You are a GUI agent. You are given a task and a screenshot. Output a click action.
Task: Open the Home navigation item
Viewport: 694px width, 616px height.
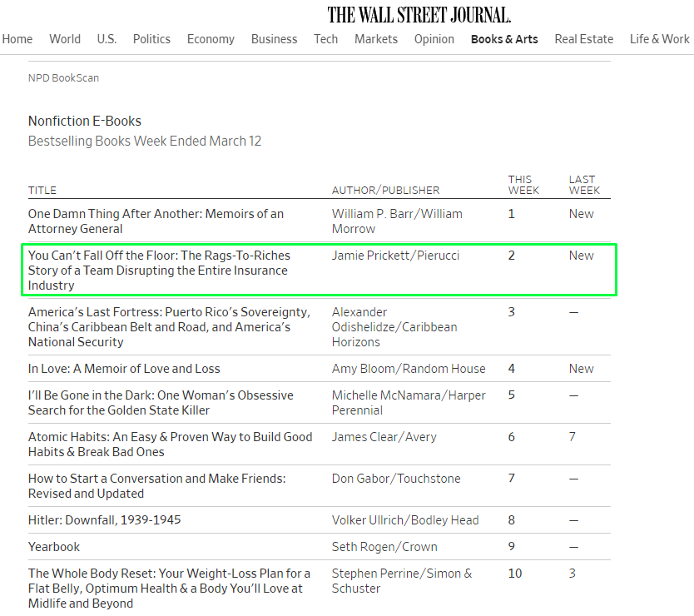(x=17, y=39)
